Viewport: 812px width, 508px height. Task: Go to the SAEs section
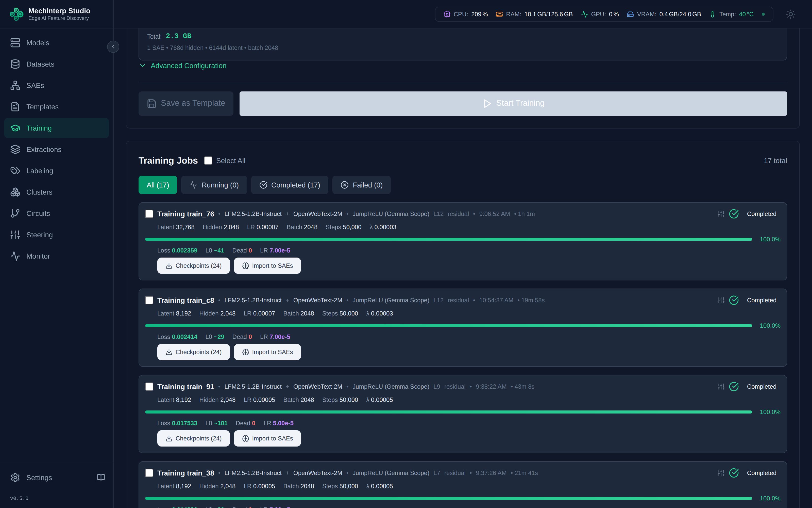coord(56,85)
